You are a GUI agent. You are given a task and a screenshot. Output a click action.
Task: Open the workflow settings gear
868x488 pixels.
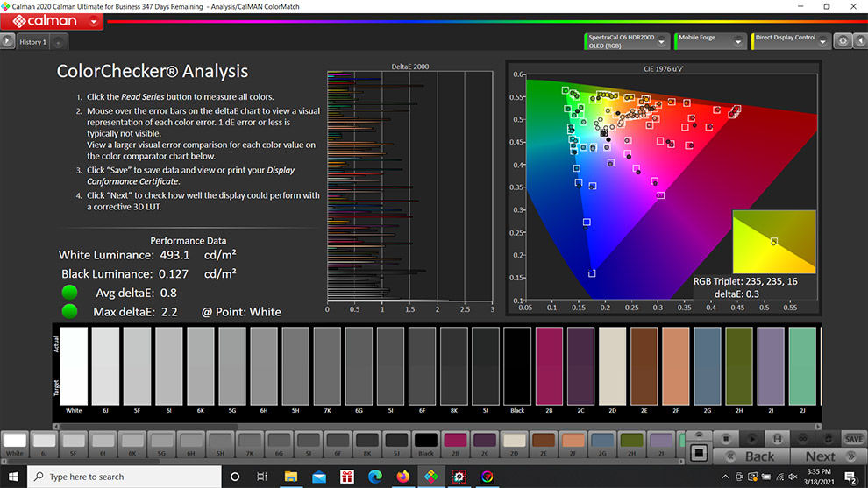tap(843, 41)
